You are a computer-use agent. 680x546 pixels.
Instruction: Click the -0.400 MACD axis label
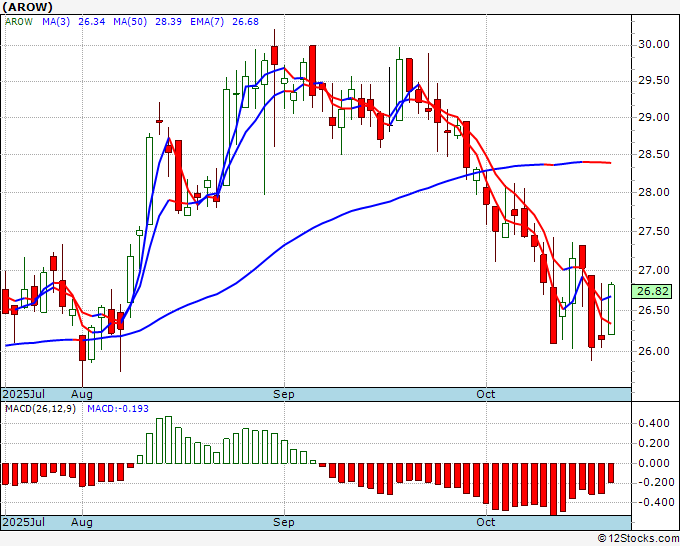(654, 503)
